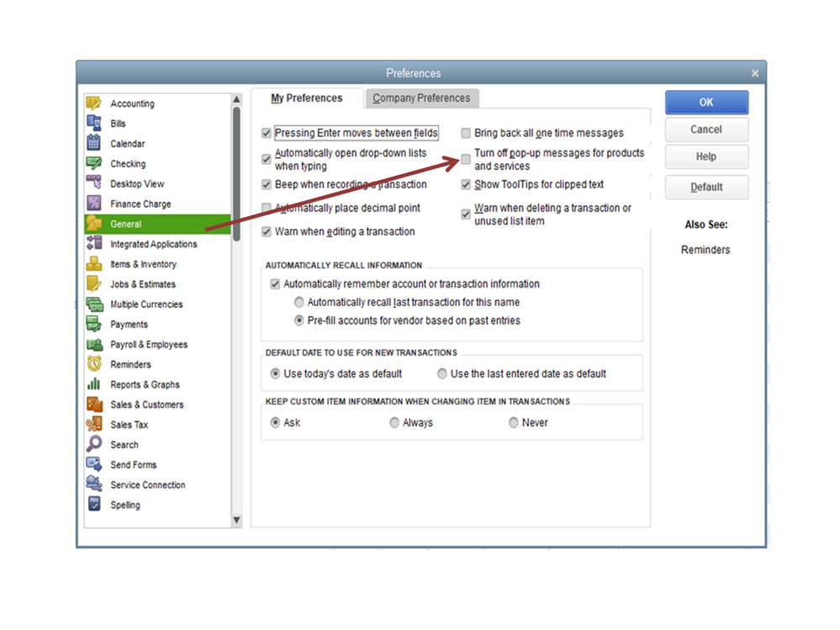Uncheck Automatically remember account information
The image size is (840, 630).
(275, 284)
